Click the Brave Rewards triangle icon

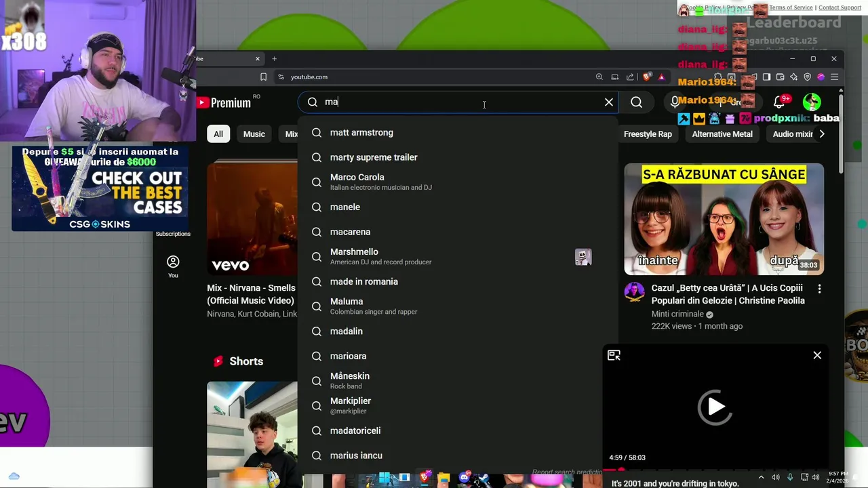pos(661,77)
